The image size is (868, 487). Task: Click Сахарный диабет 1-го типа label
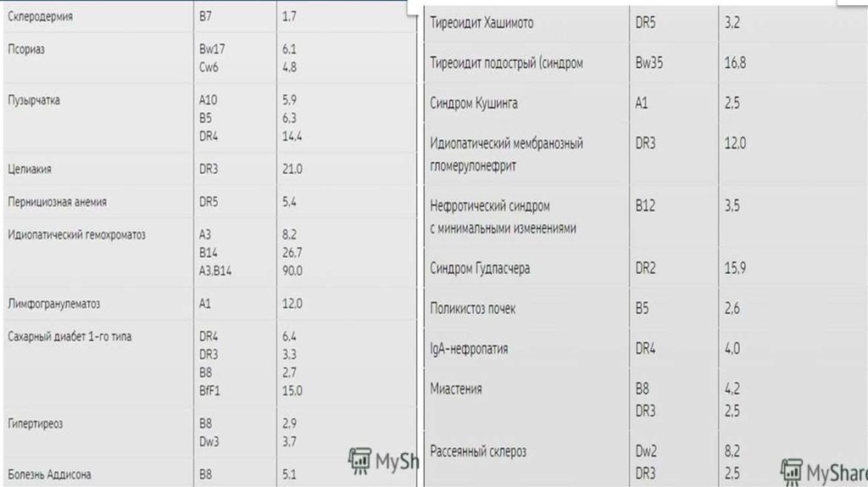click(70, 337)
